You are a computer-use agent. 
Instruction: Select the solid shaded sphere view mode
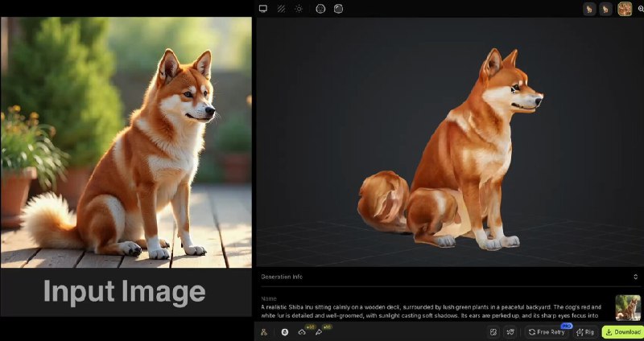click(338, 9)
